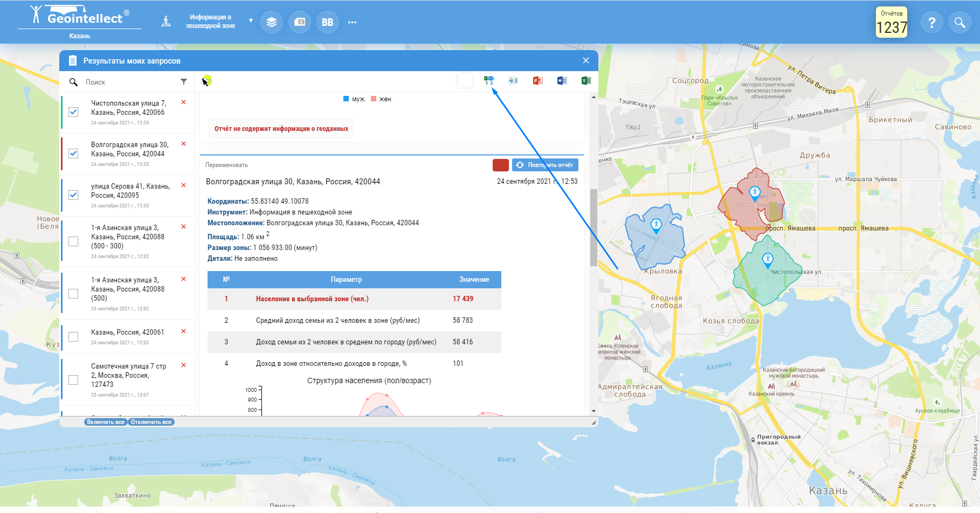The width and height of the screenshot is (980, 513).
Task: Delete 1-я Азинская (500 - 300) entry
Action: point(184,227)
